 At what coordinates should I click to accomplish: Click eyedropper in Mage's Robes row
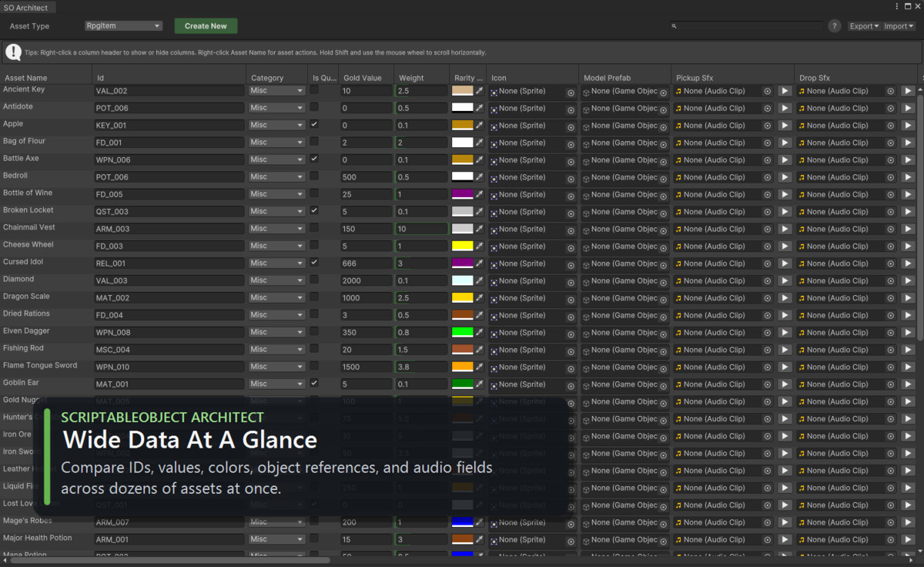tap(479, 522)
